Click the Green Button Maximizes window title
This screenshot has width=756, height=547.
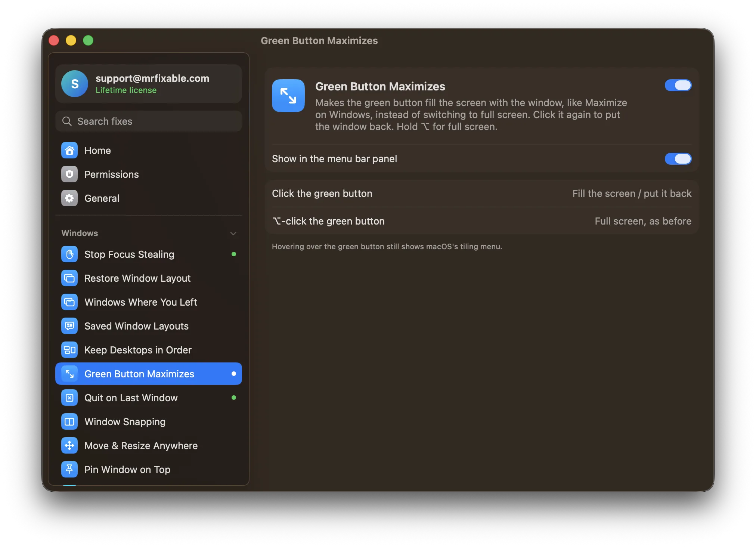click(319, 40)
